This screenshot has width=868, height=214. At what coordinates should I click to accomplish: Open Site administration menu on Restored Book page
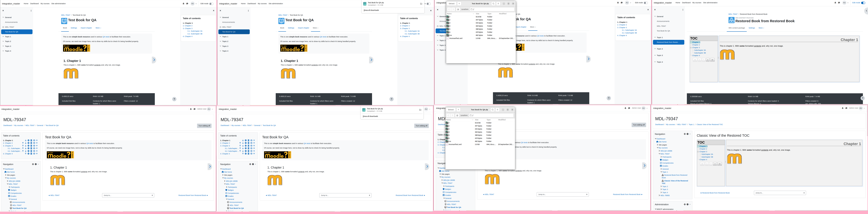tap(710, 3)
